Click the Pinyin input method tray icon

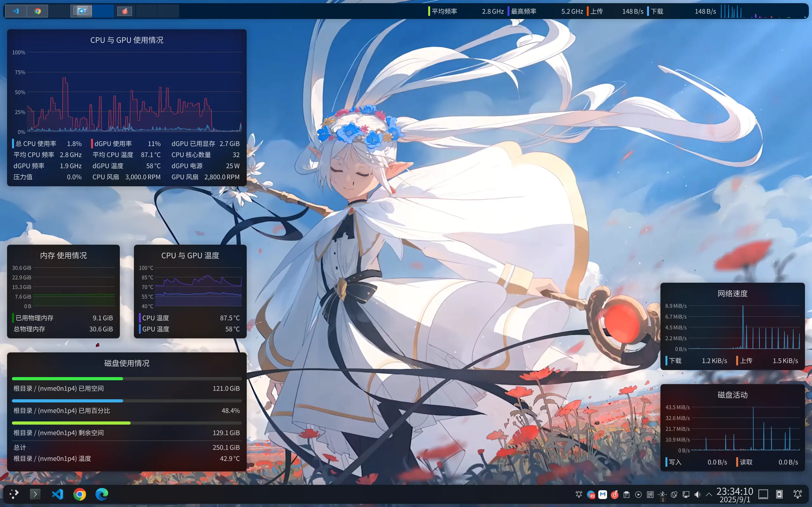point(650,494)
